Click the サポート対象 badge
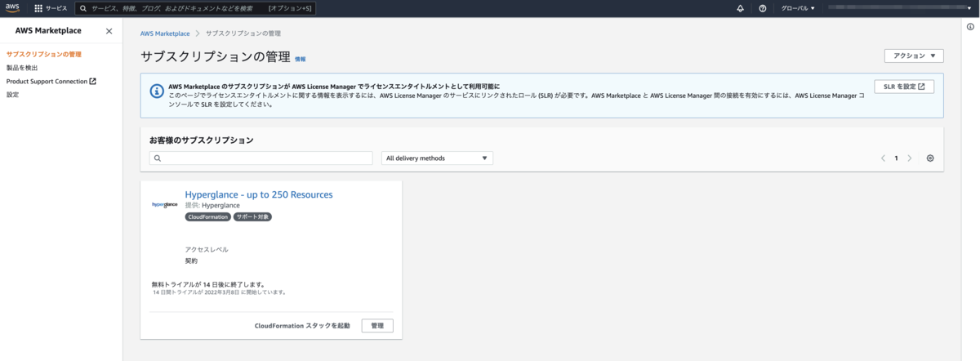This screenshot has height=361, width=980. pyautogui.click(x=252, y=217)
